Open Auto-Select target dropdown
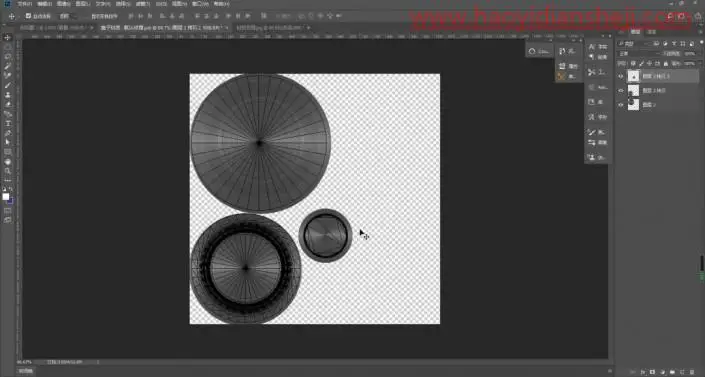This screenshot has height=377, width=705. (x=68, y=16)
